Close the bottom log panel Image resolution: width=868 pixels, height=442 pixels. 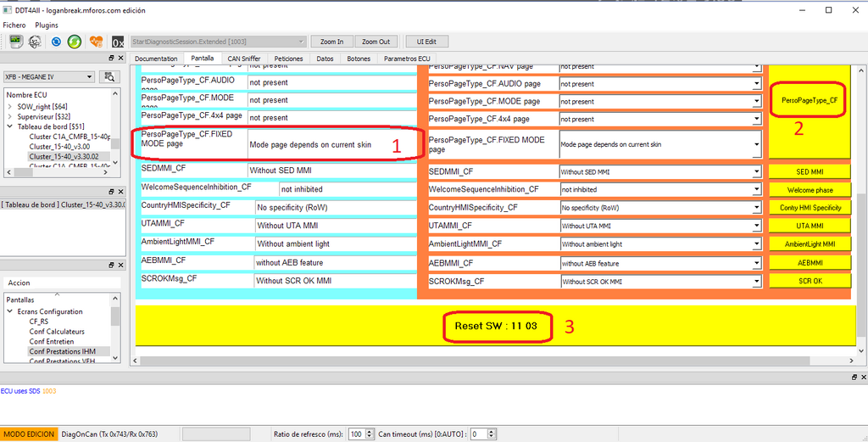coord(862,377)
